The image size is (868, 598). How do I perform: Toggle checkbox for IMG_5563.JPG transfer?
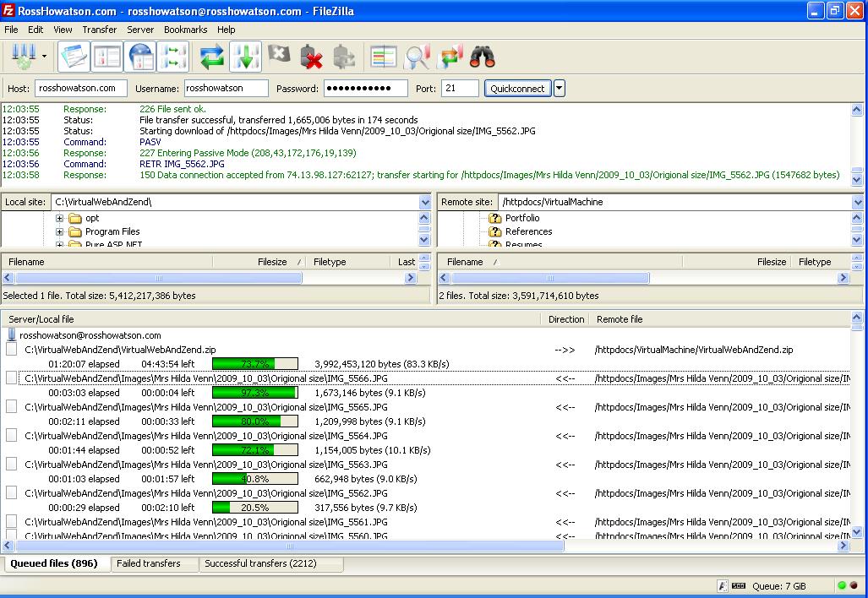11,465
